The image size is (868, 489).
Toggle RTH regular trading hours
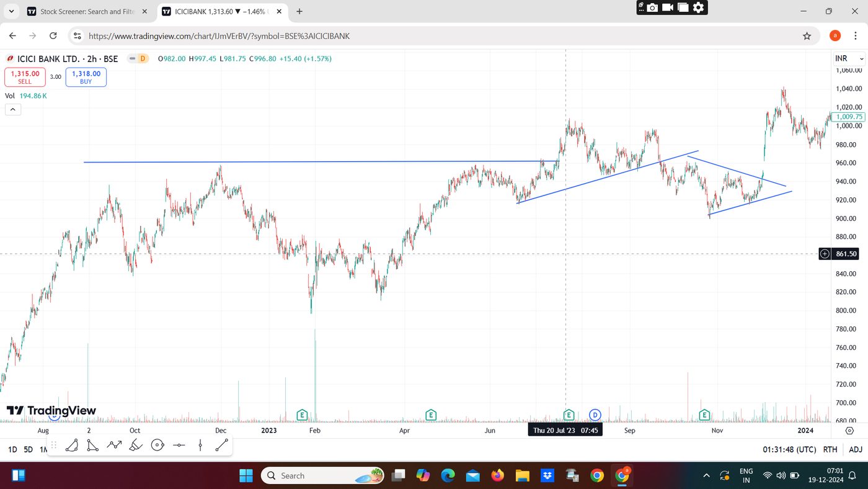(x=830, y=449)
